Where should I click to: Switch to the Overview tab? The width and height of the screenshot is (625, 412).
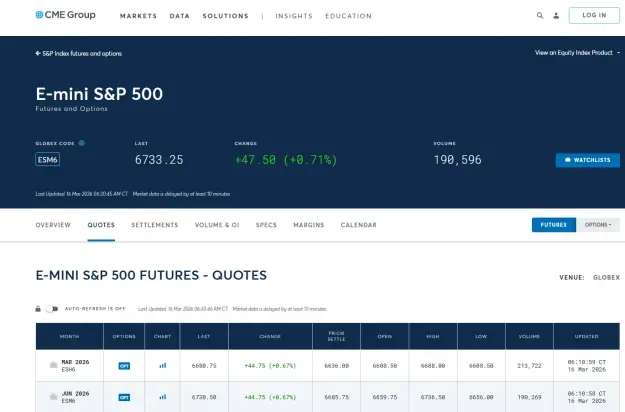click(53, 225)
